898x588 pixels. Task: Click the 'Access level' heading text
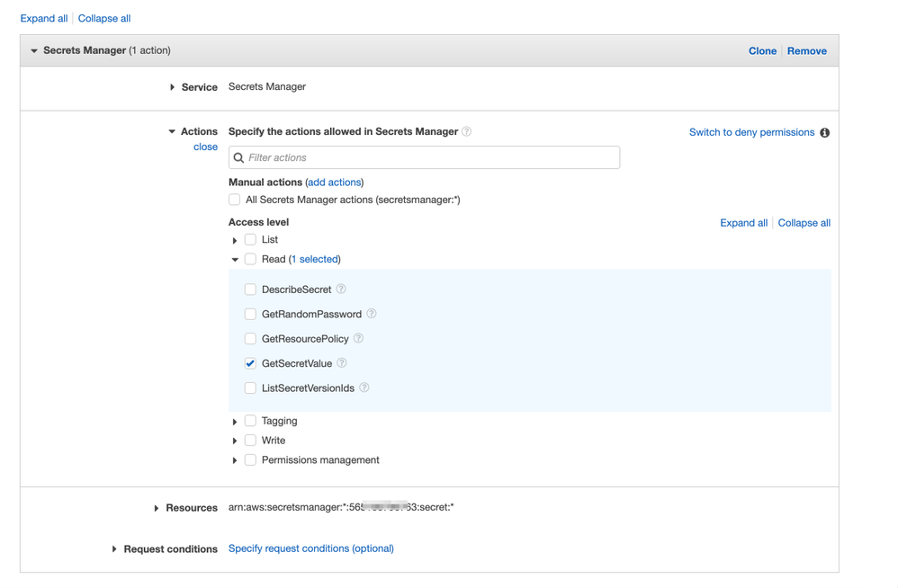pos(259,222)
